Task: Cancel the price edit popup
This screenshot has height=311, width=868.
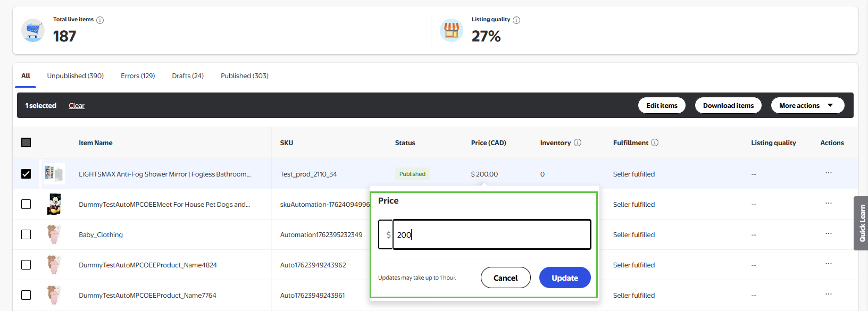Action: tap(505, 278)
